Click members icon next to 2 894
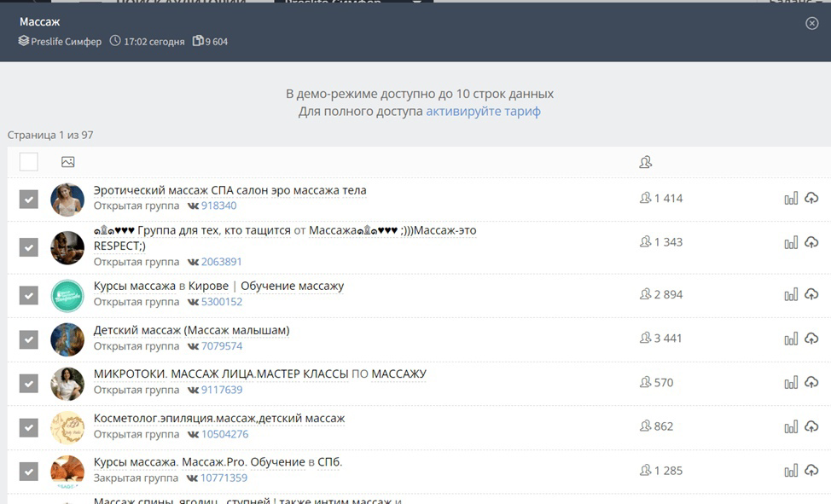Viewport: 831px width, 504px height. pos(646,294)
